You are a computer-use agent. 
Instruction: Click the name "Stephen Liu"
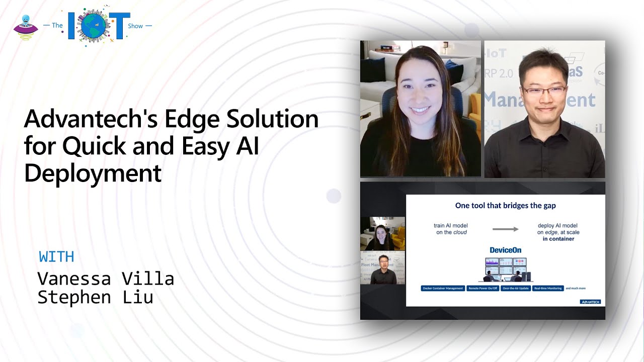tap(95, 297)
